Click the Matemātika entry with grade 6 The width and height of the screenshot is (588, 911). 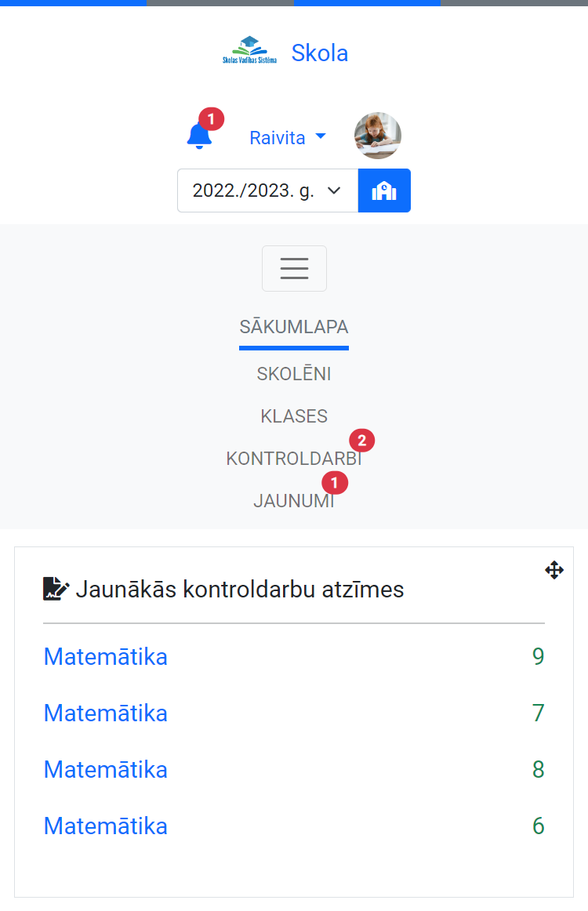(x=106, y=826)
